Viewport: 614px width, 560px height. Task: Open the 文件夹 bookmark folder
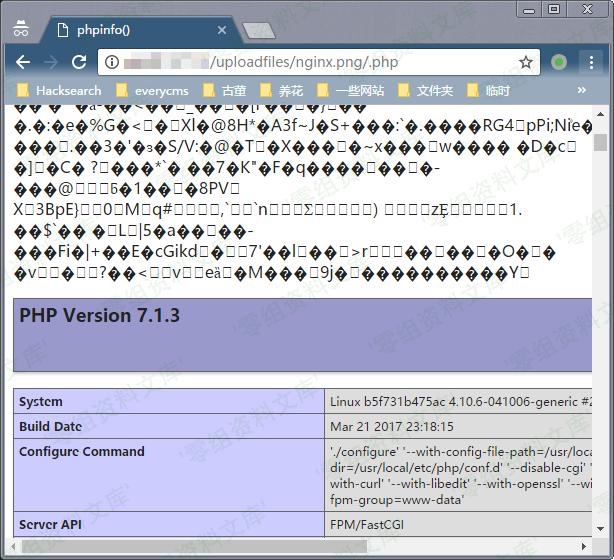point(425,90)
